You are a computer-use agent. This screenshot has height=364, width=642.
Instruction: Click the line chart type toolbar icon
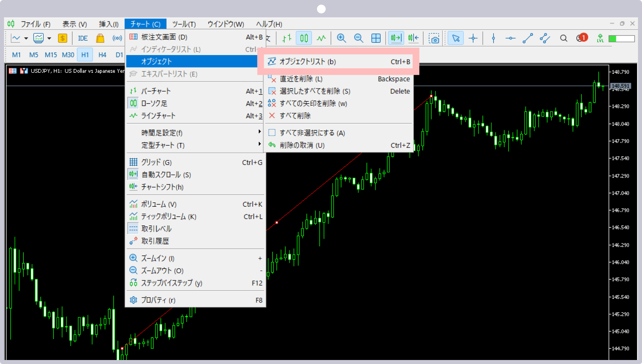(16, 38)
